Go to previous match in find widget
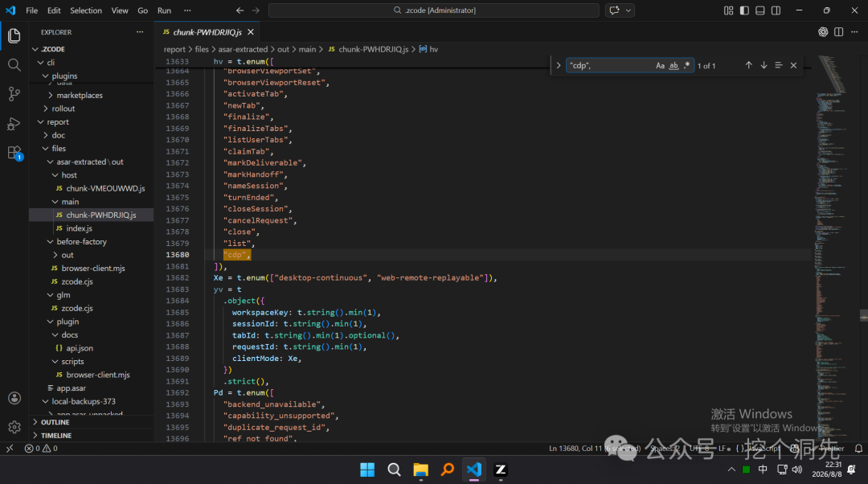Image resolution: width=868 pixels, height=484 pixels. 748,65
